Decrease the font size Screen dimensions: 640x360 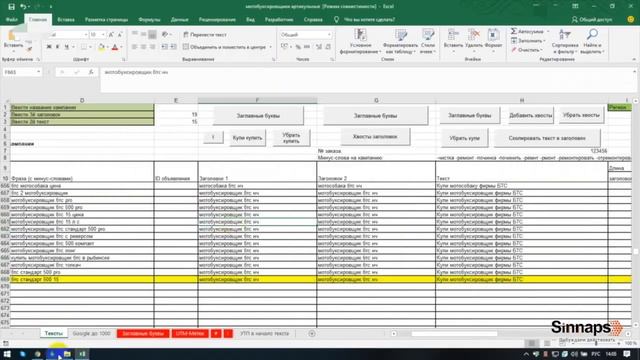pyautogui.click(x=120, y=35)
